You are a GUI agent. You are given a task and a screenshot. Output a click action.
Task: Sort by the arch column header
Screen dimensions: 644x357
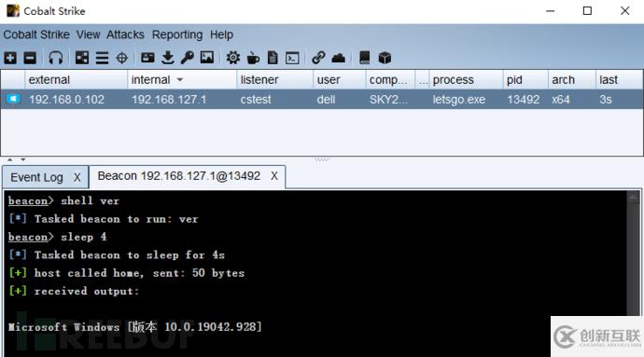(x=572, y=79)
